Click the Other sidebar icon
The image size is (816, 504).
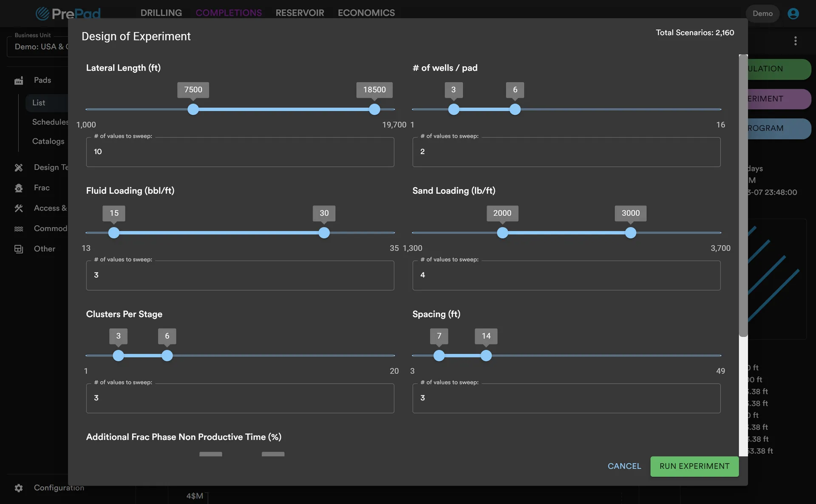pyautogui.click(x=19, y=249)
